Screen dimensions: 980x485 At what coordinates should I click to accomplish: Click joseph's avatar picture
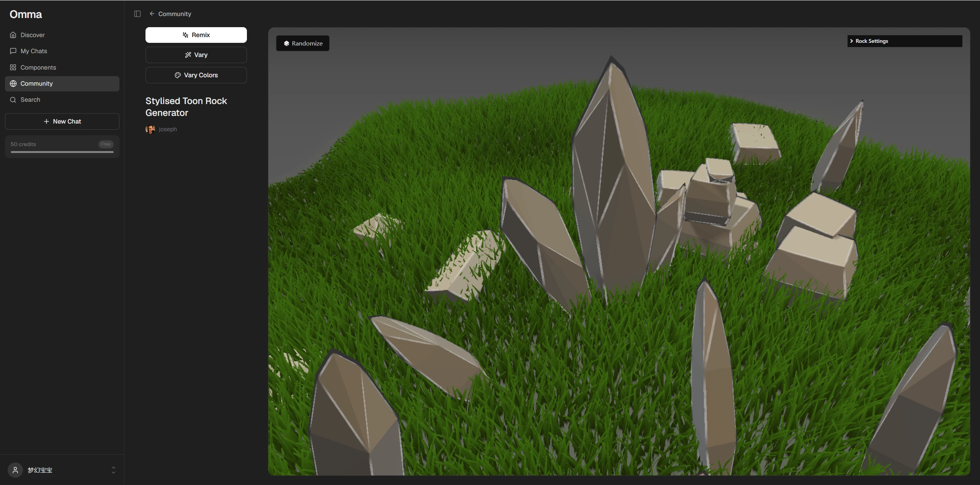(x=150, y=129)
